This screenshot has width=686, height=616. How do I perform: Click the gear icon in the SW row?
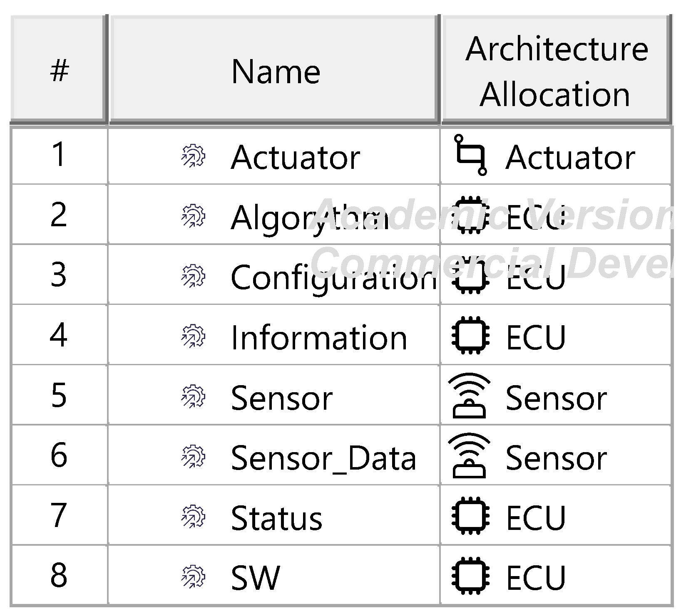(x=193, y=576)
